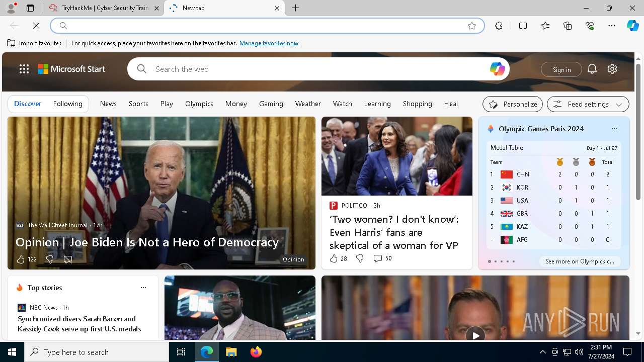Open Copilot icon in the search box

[497, 69]
